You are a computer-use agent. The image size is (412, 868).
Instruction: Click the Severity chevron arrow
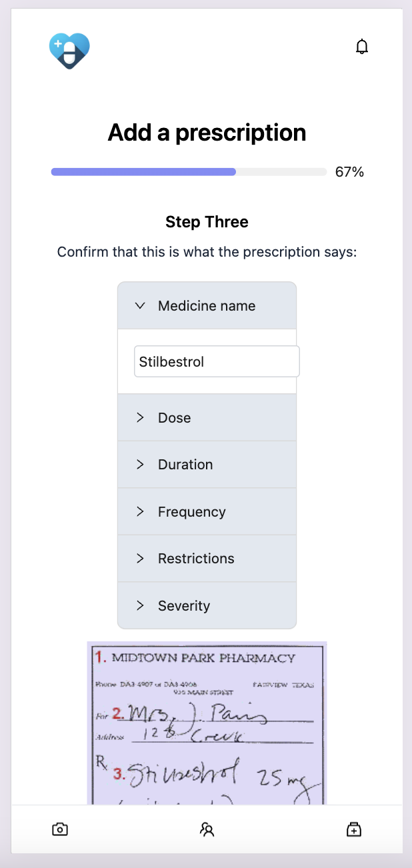(140, 606)
